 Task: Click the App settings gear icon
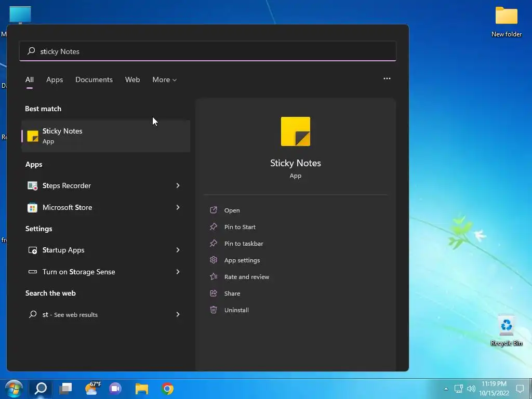pyautogui.click(x=214, y=260)
